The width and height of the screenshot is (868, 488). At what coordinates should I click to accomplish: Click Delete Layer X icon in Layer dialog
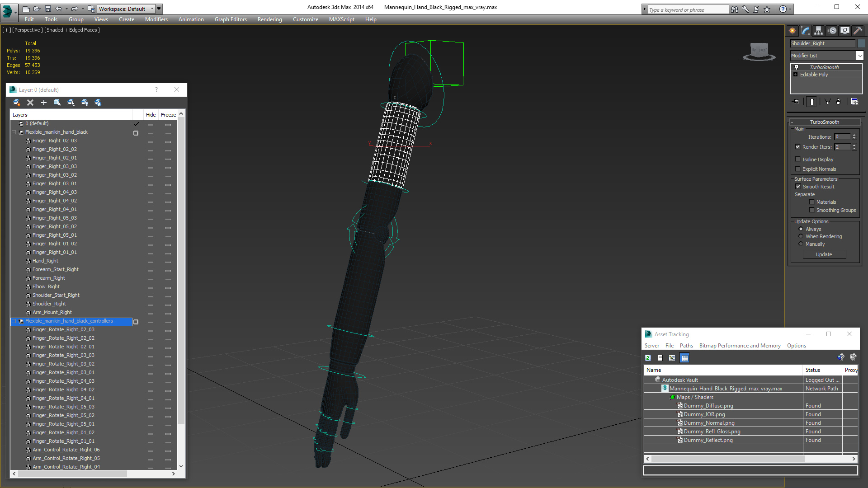pos(30,103)
